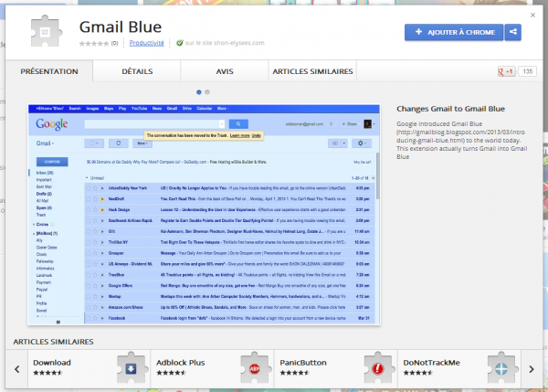
Task: Open the AVIS tab
Action: click(x=225, y=71)
